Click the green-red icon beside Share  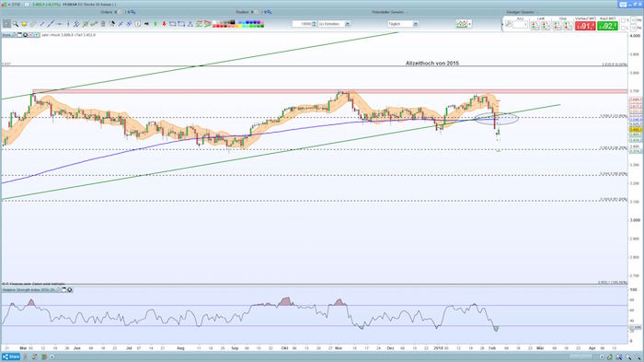tap(44, 356)
